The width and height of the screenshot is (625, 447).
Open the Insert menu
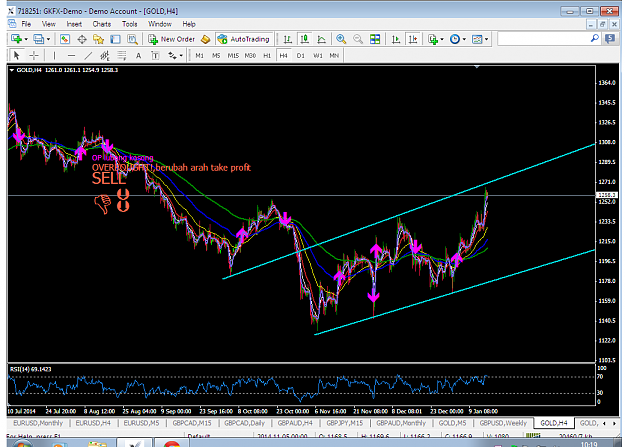(x=74, y=24)
